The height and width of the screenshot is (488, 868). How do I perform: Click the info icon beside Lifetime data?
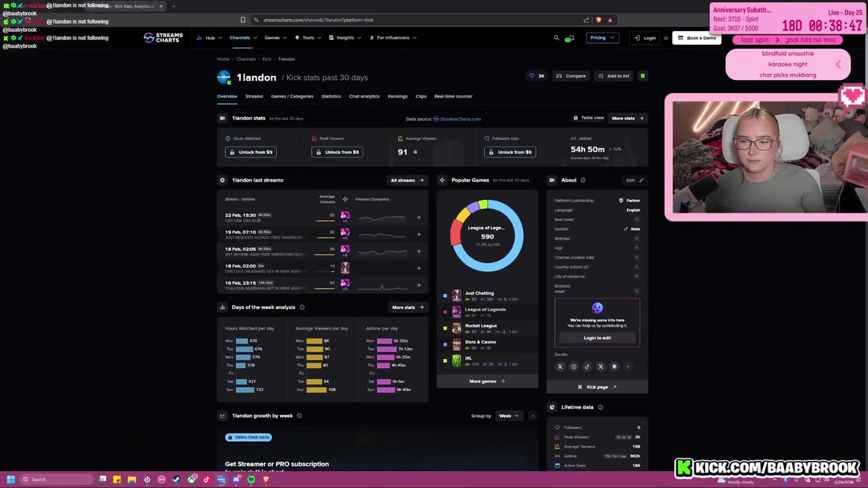tap(600, 407)
